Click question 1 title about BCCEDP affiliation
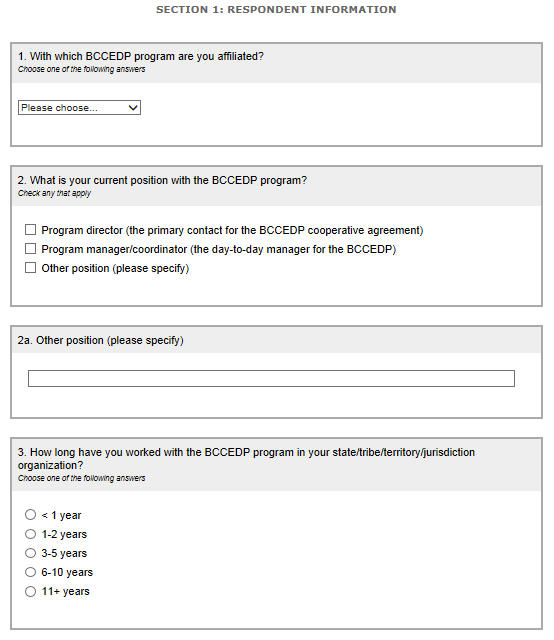This screenshot has height=640, width=554. click(141, 56)
